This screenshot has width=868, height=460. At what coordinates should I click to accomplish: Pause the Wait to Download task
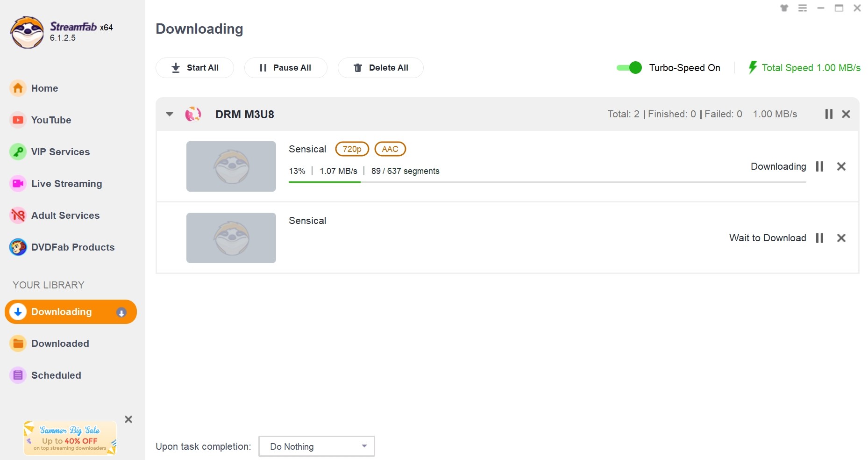pyautogui.click(x=819, y=238)
